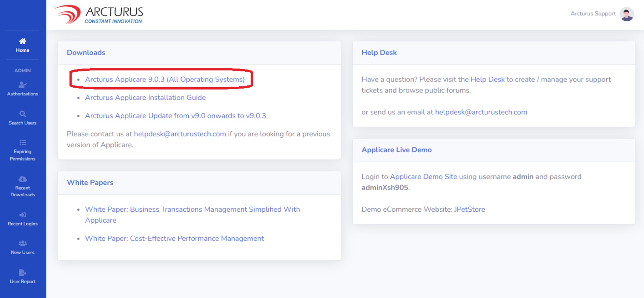The width and height of the screenshot is (644, 298).
Task: Open User Report sidebar label
Action: [x=23, y=281]
